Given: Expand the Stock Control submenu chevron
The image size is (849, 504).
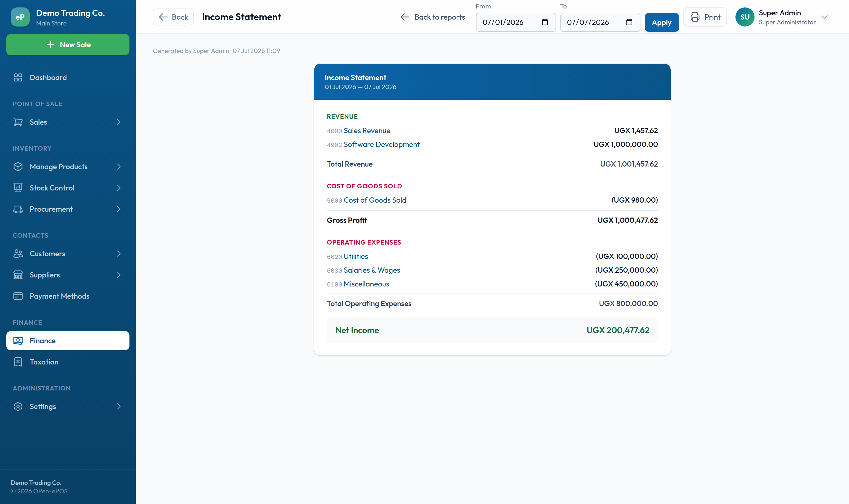Looking at the screenshot, I should pos(119,188).
